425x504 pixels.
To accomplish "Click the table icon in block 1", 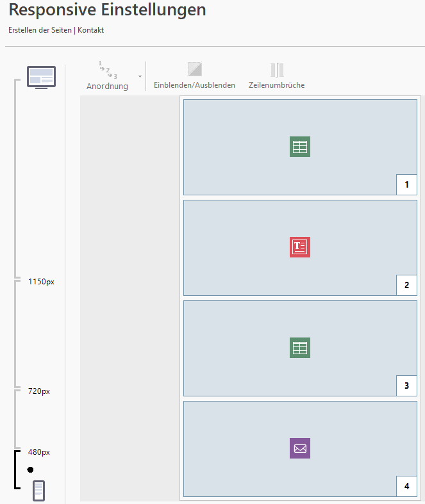I will 300,147.
